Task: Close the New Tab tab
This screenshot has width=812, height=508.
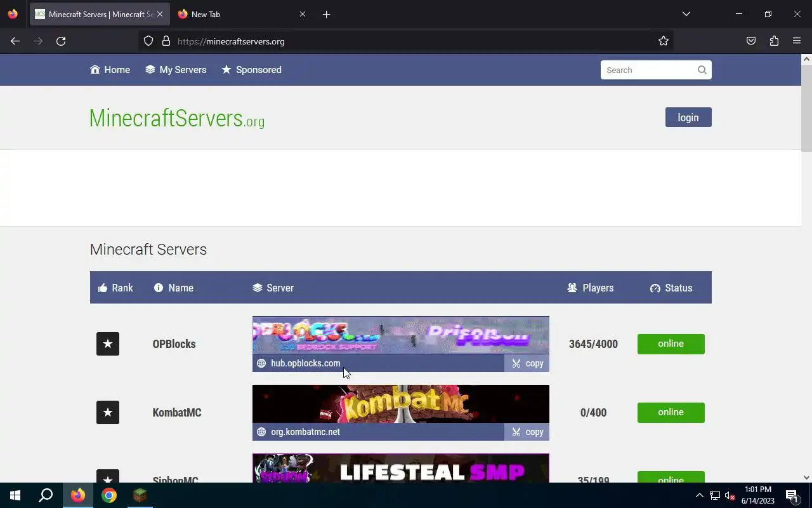Action: point(303,14)
